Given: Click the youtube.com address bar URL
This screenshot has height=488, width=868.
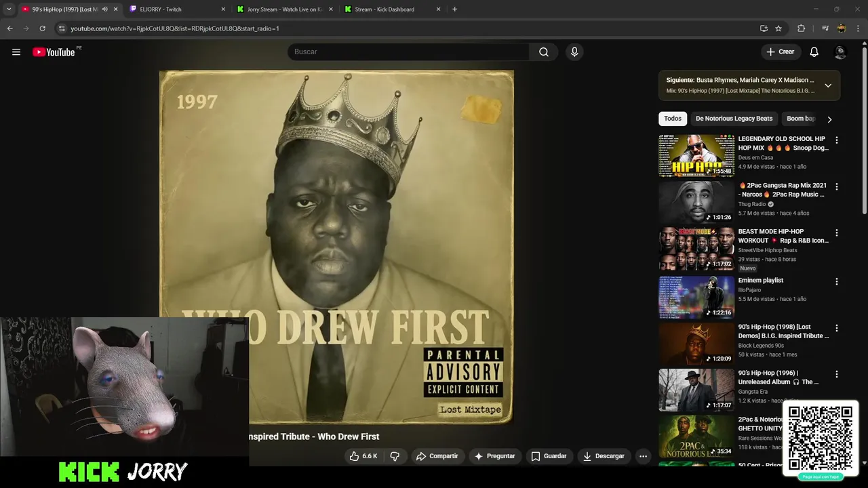Looking at the screenshot, I should 175,28.
